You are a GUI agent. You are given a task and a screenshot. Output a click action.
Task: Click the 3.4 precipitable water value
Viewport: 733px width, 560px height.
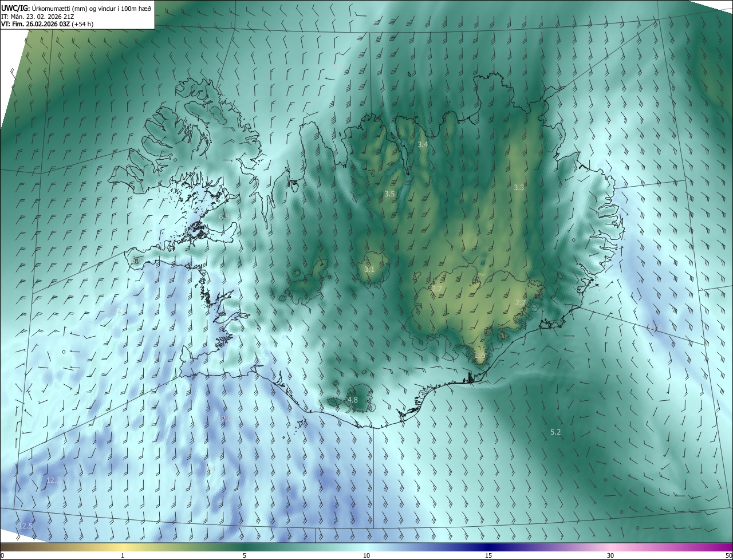point(423,145)
